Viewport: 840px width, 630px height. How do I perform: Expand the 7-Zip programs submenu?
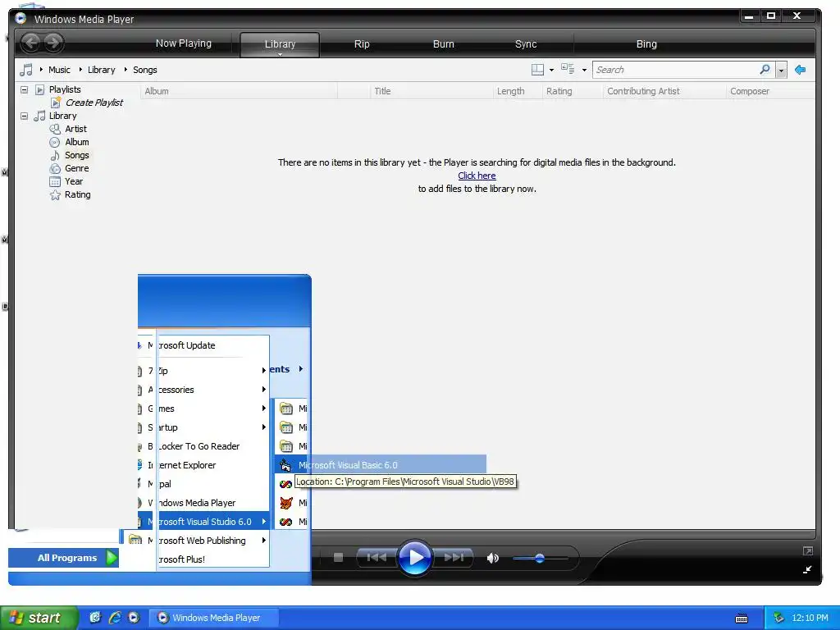(203, 371)
